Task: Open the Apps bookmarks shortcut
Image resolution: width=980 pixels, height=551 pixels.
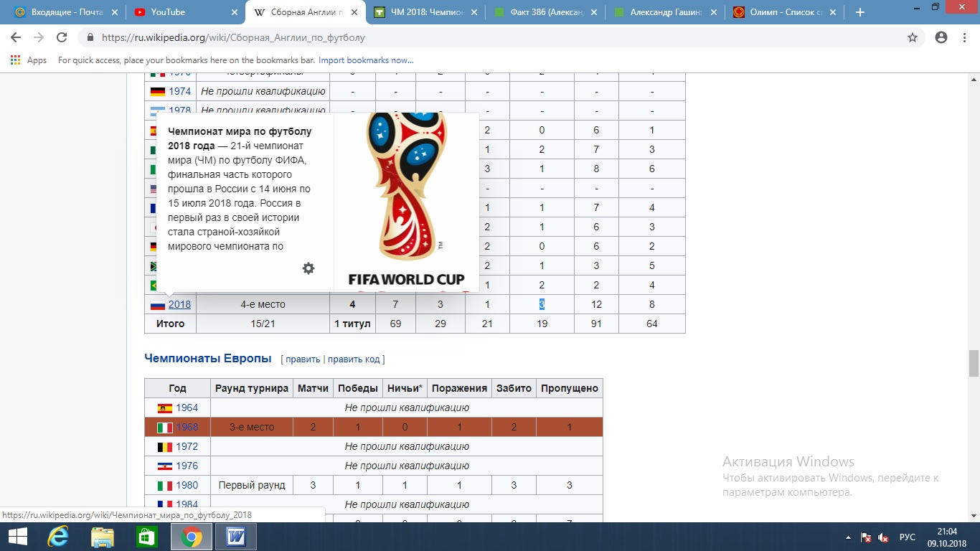Action: click(x=29, y=60)
